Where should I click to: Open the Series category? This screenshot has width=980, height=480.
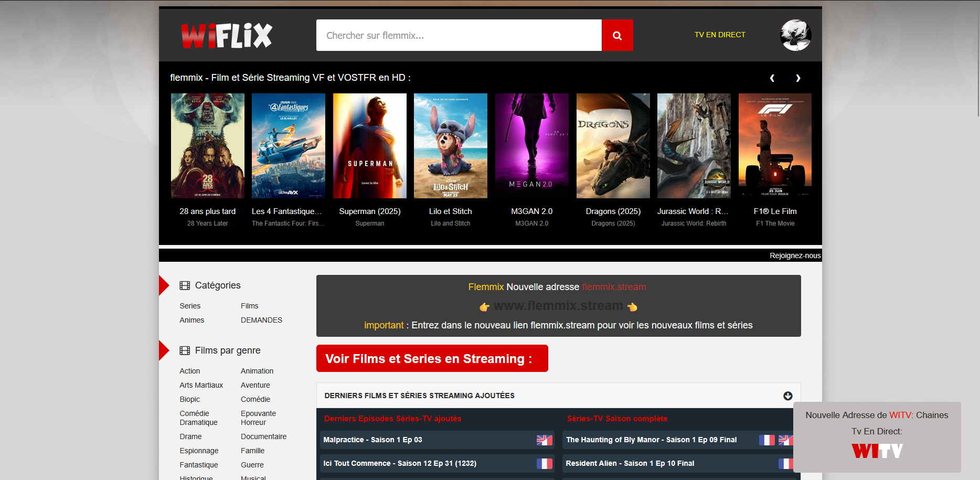[x=190, y=306]
